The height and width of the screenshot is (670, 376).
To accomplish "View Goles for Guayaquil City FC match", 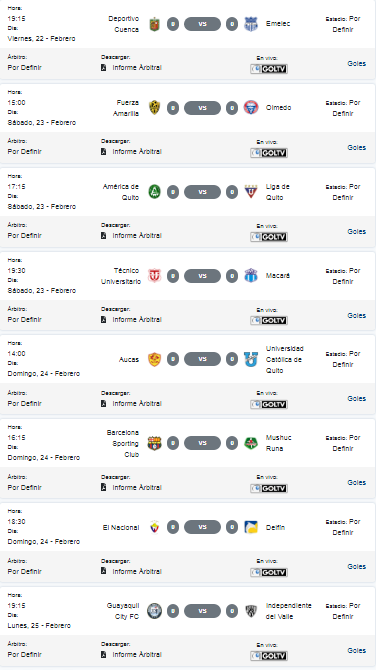I will click(356, 650).
